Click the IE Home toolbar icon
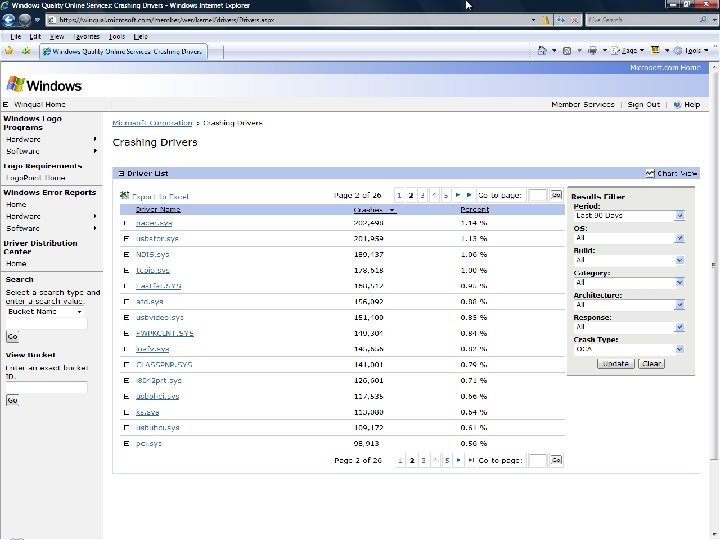Screen dimensions: 720x540 tap(541, 50)
